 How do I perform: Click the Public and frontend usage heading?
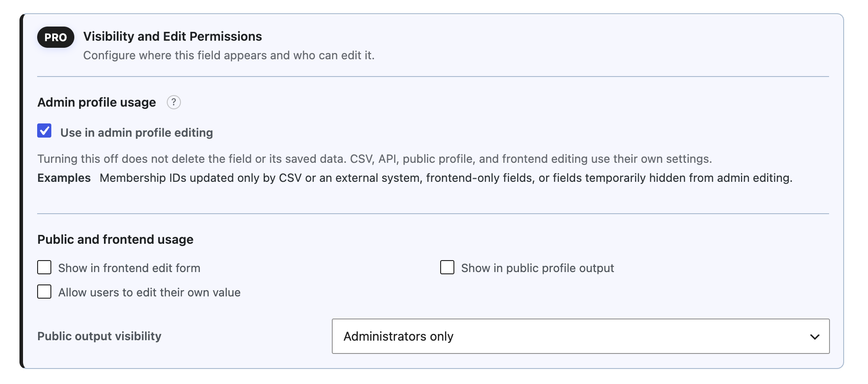click(x=115, y=239)
